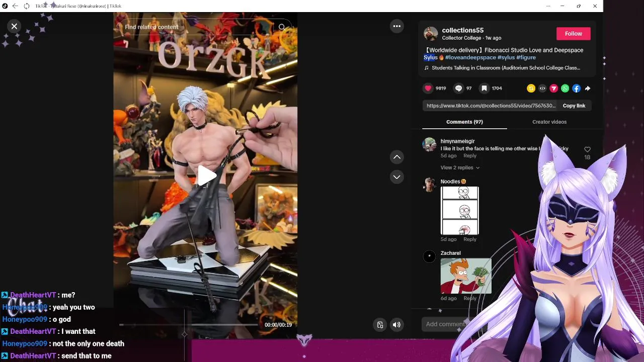Open the floating player (picture-in-picture) icon
The image size is (644, 362).
click(x=380, y=325)
